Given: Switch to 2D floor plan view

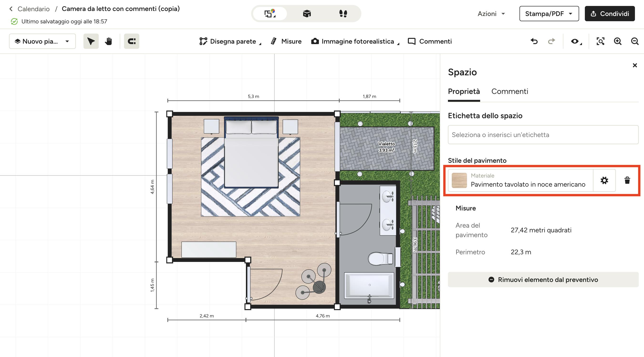Looking at the screenshot, I should [x=270, y=14].
